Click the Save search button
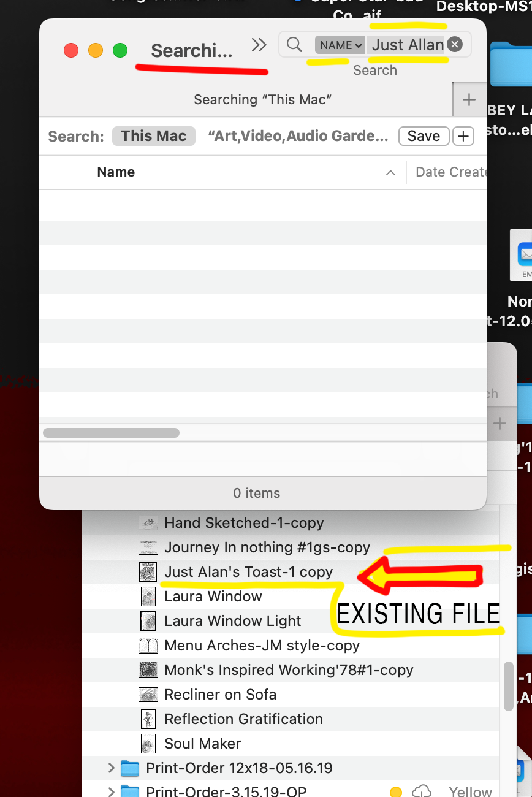 click(424, 136)
